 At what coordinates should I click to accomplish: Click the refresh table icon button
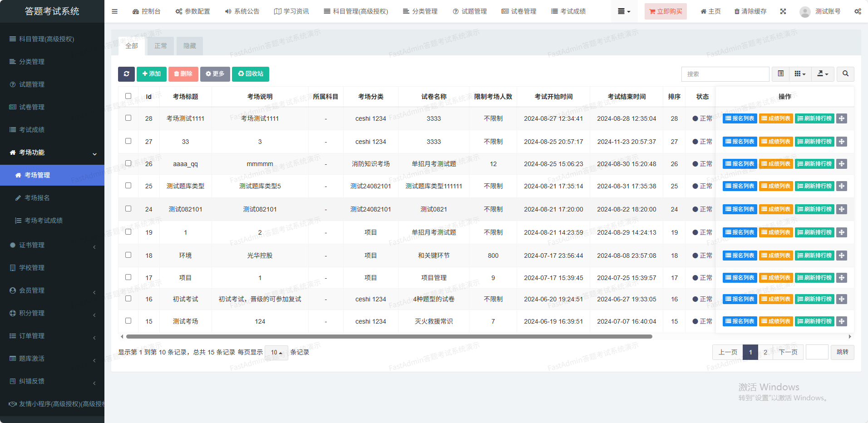point(126,74)
